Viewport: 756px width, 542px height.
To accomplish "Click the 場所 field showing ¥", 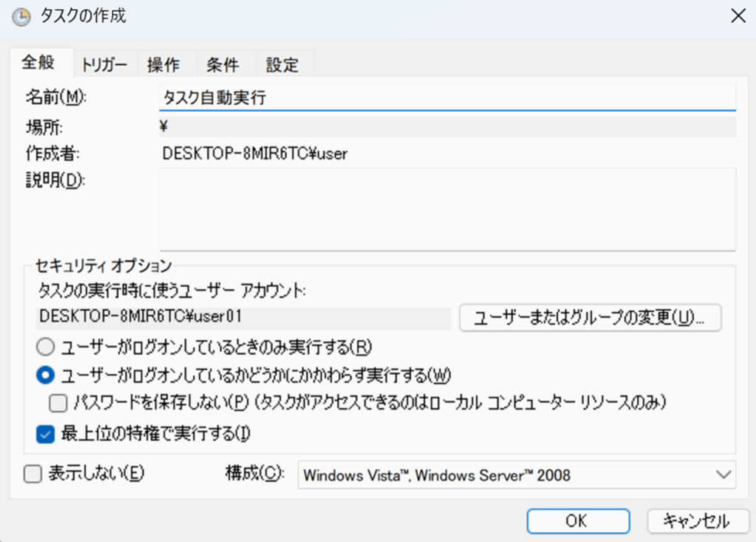I will pyautogui.click(x=447, y=126).
